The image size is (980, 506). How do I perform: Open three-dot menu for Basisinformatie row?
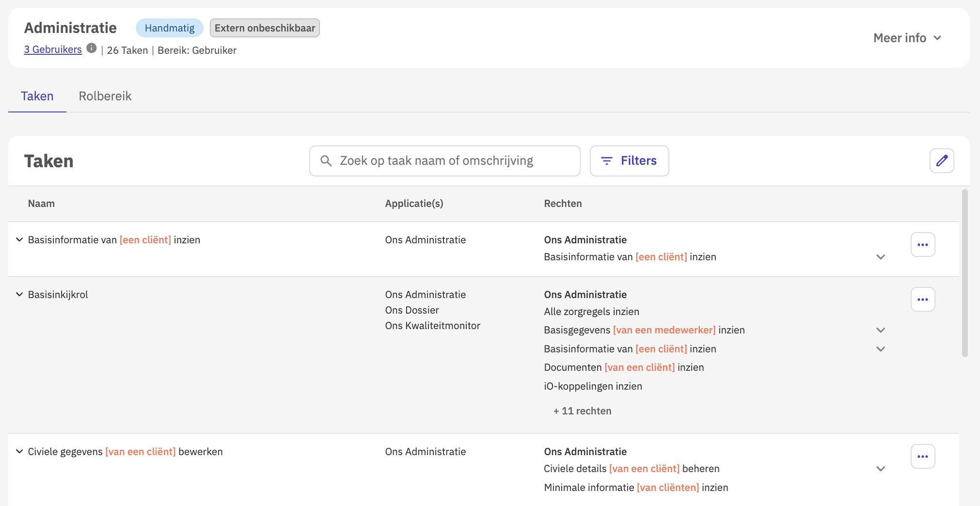click(x=923, y=245)
